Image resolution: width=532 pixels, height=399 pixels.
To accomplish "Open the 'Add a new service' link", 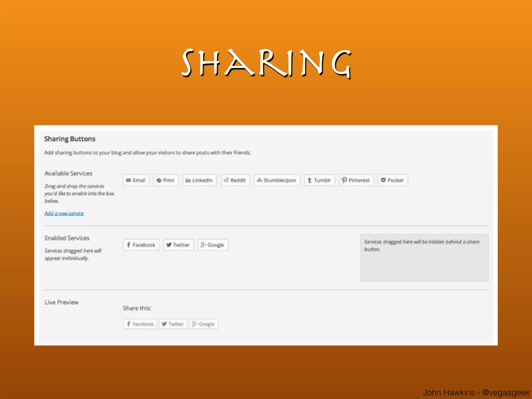I will [64, 213].
